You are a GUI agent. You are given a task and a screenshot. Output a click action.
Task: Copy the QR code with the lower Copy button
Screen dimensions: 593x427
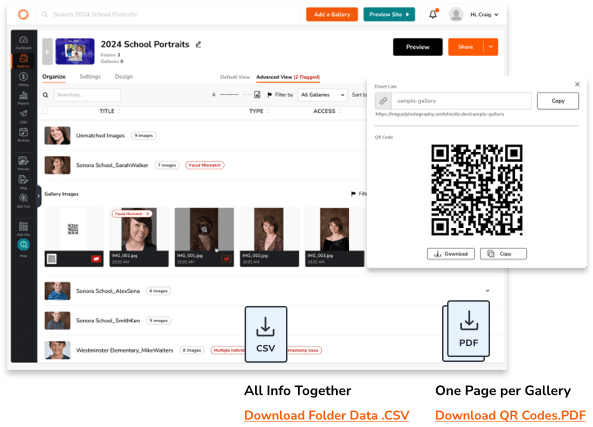click(x=503, y=254)
